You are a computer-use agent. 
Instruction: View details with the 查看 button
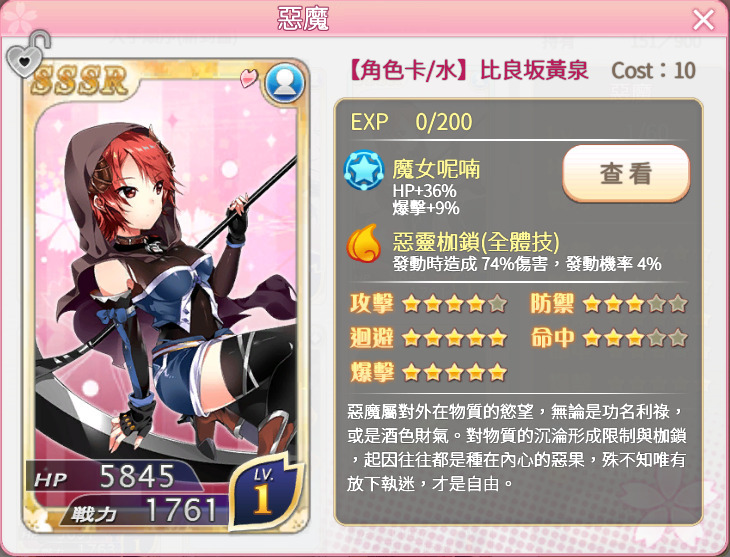626,174
